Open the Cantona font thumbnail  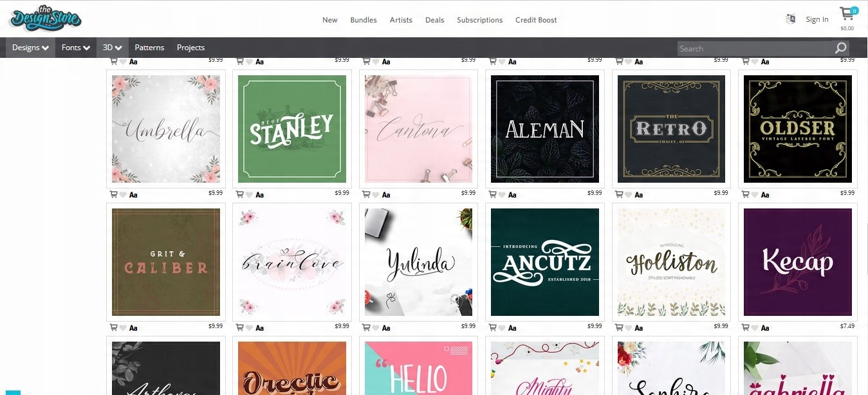click(419, 129)
